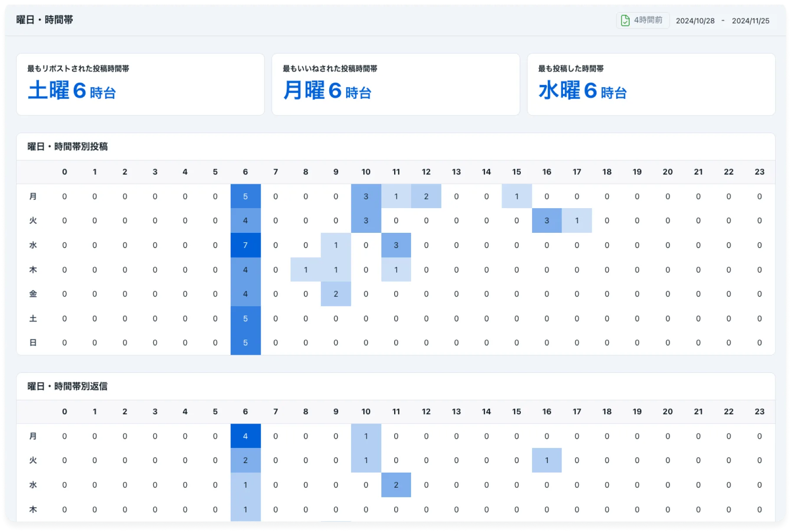Select replies cell 火 hour 10 value 1
The height and width of the screenshot is (532, 791).
coord(366,460)
